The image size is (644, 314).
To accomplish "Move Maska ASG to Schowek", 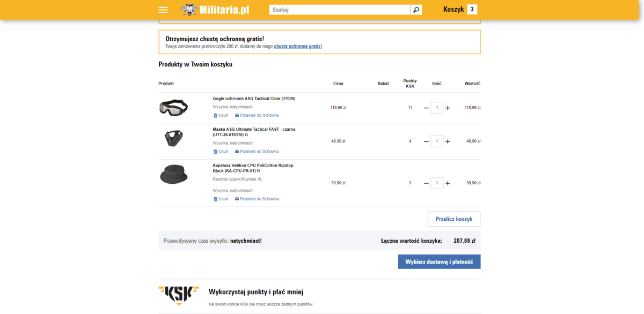I will click(257, 152).
